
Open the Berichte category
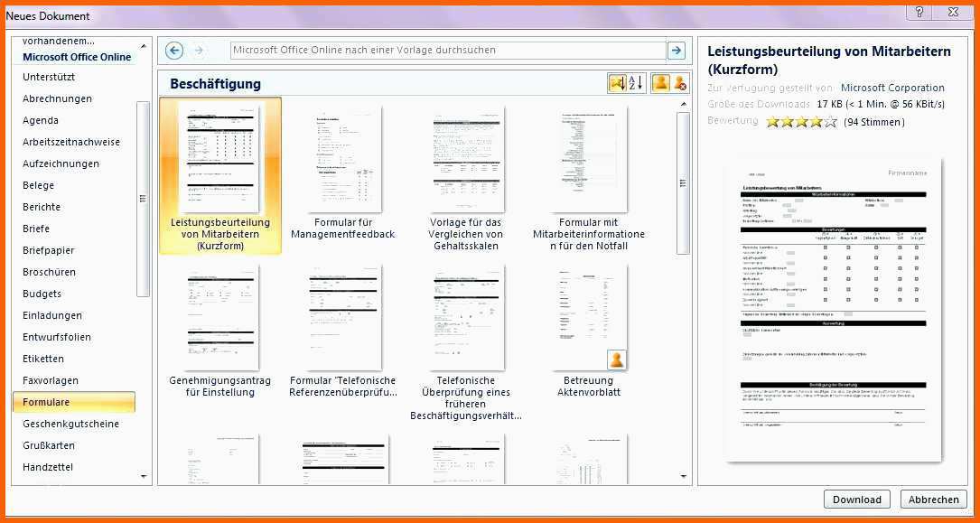42,207
